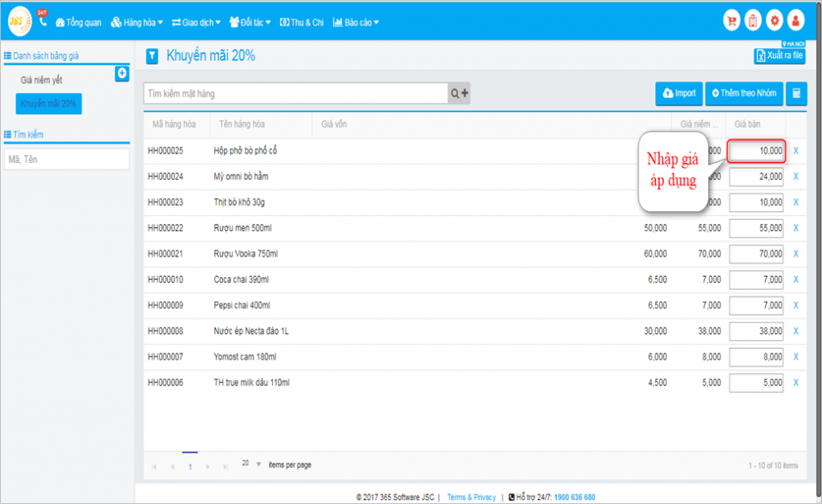Expand Hàng hóa dropdown menu
Image resolution: width=822 pixels, height=504 pixels.
tap(136, 22)
